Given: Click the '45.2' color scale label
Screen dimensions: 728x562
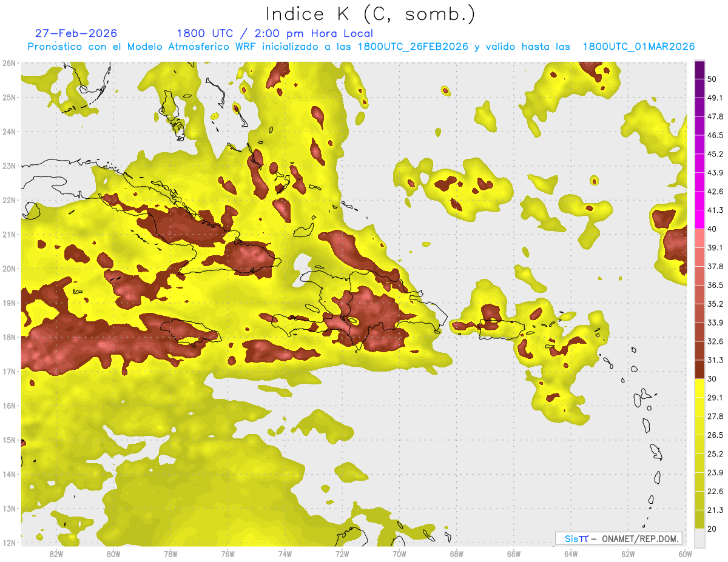Looking at the screenshot, I should (x=715, y=154).
